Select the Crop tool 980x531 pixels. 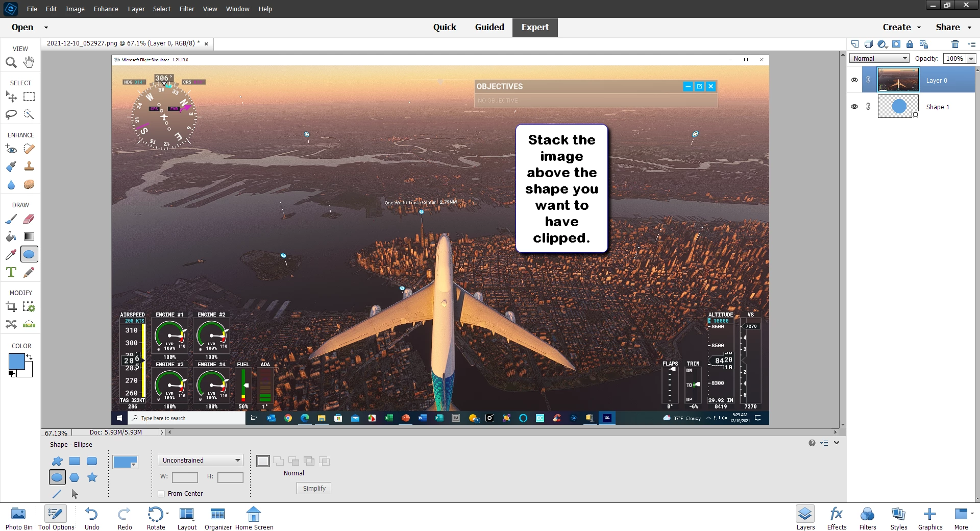point(11,307)
